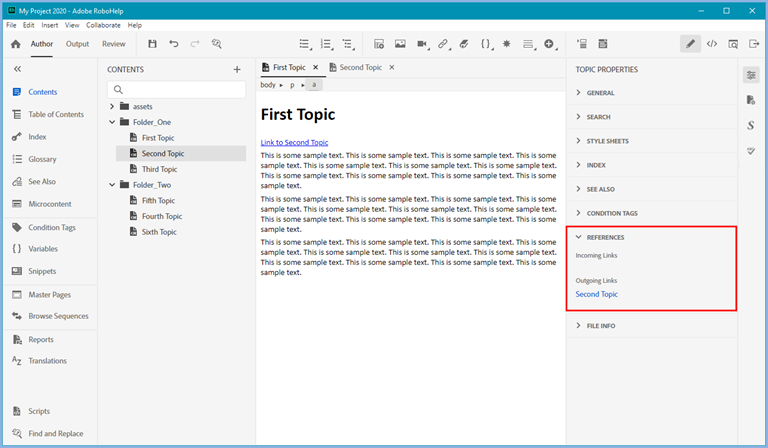
Task: Click the Contents panel search field
Action: (x=179, y=90)
